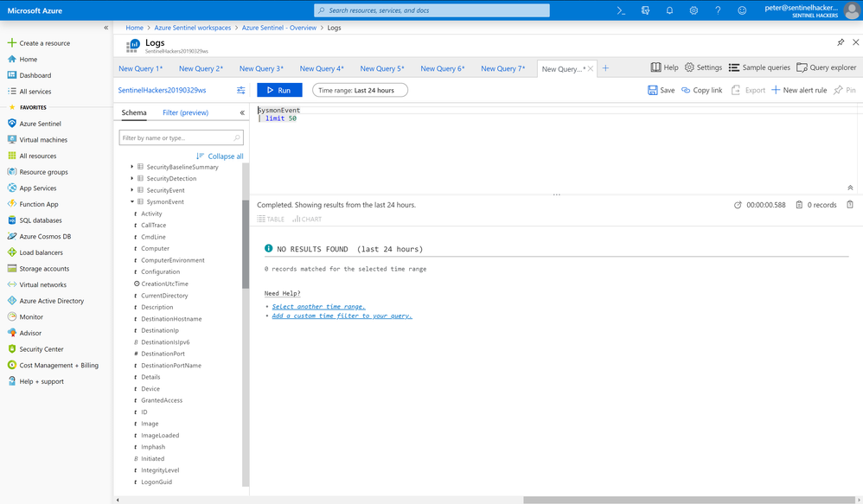Collapse the left portal sidebar
Viewport: 863px width, 504px height.
click(x=105, y=28)
